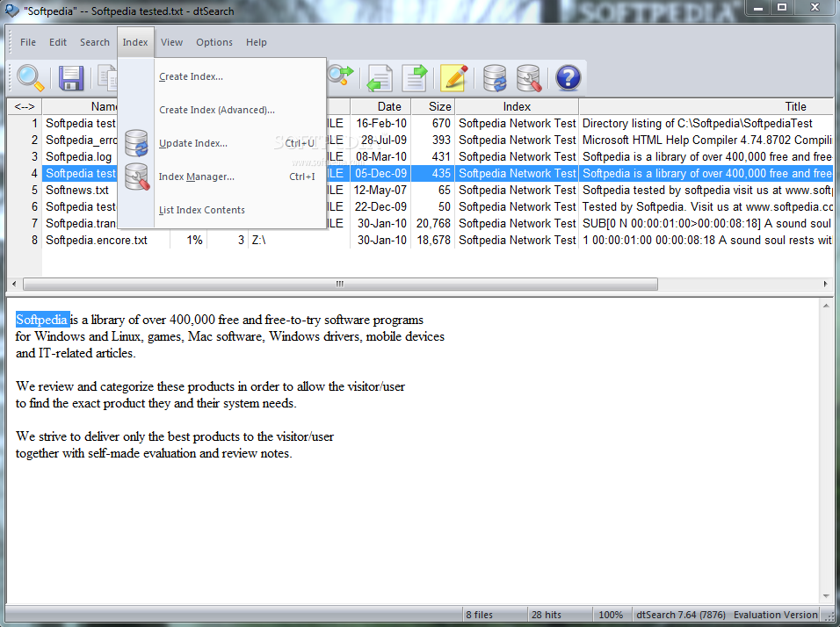This screenshot has width=840, height=627.
Task: Click the copy documents toolbar icon
Action: tap(109, 78)
